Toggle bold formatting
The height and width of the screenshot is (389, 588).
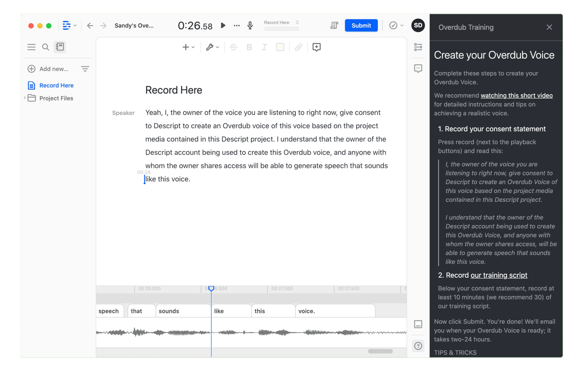pyautogui.click(x=249, y=47)
